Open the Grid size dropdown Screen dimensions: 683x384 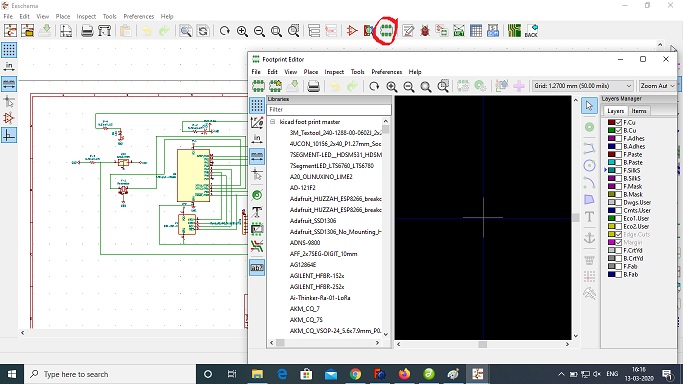click(x=582, y=86)
